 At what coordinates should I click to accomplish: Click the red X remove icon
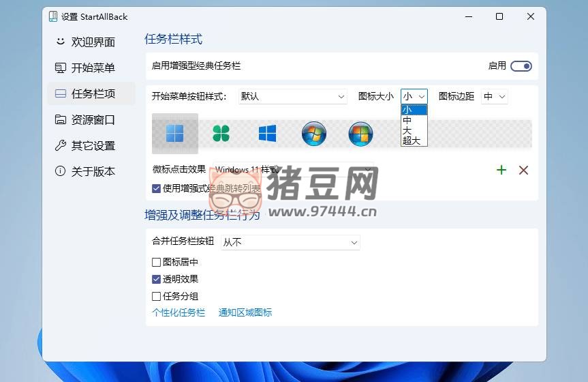pos(523,170)
